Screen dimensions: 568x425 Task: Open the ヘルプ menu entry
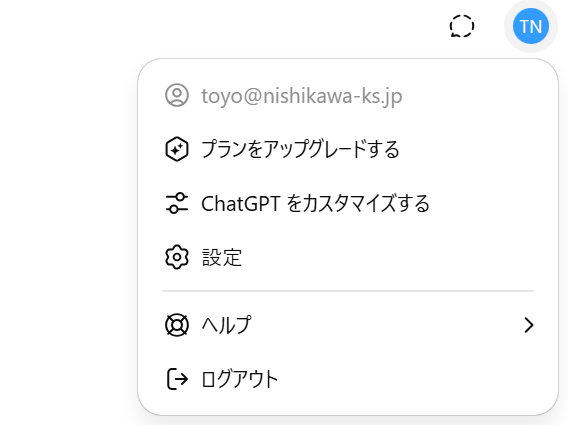point(348,325)
